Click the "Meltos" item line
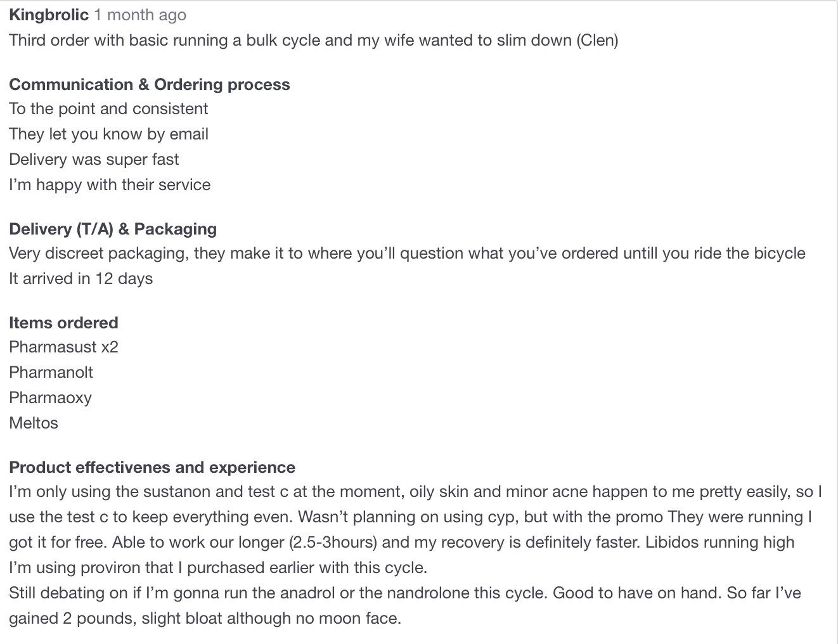The height and width of the screenshot is (644, 838). 34,423
